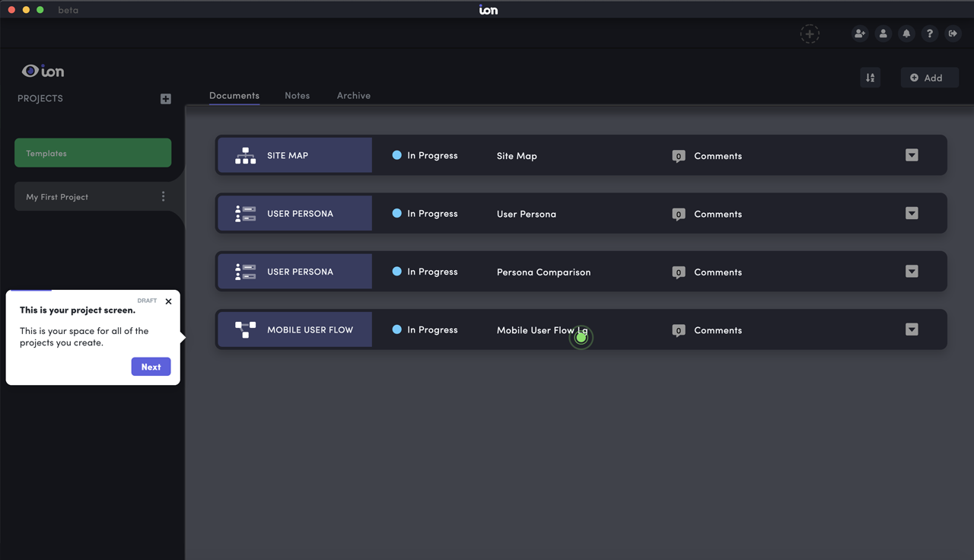Click Mobile User Flow comment count icon
Image resolution: width=974 pixels, height=560 pixels.
[679, 330]
